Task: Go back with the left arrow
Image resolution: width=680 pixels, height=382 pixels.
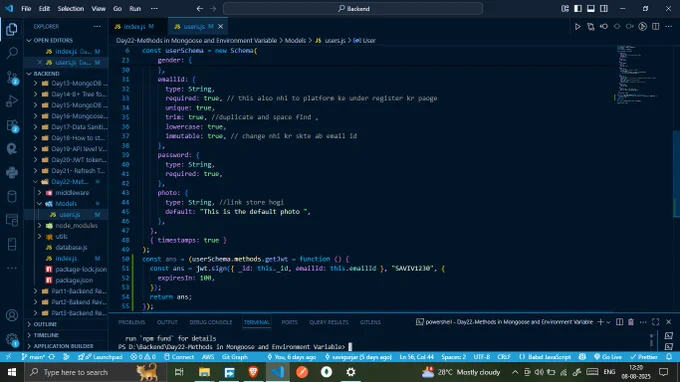Action: pyautogui.click(x=199, y=9)
